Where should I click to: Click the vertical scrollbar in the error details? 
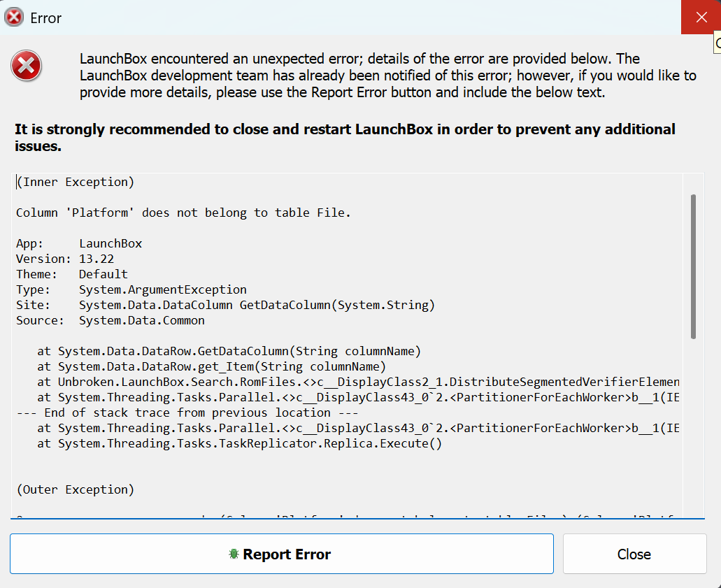693,266
